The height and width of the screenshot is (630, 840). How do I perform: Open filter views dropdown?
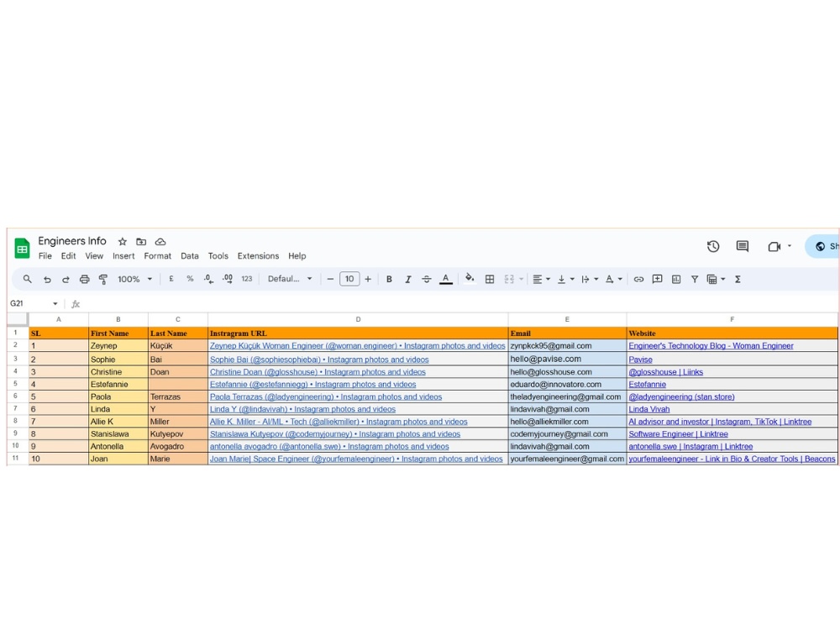717,279
